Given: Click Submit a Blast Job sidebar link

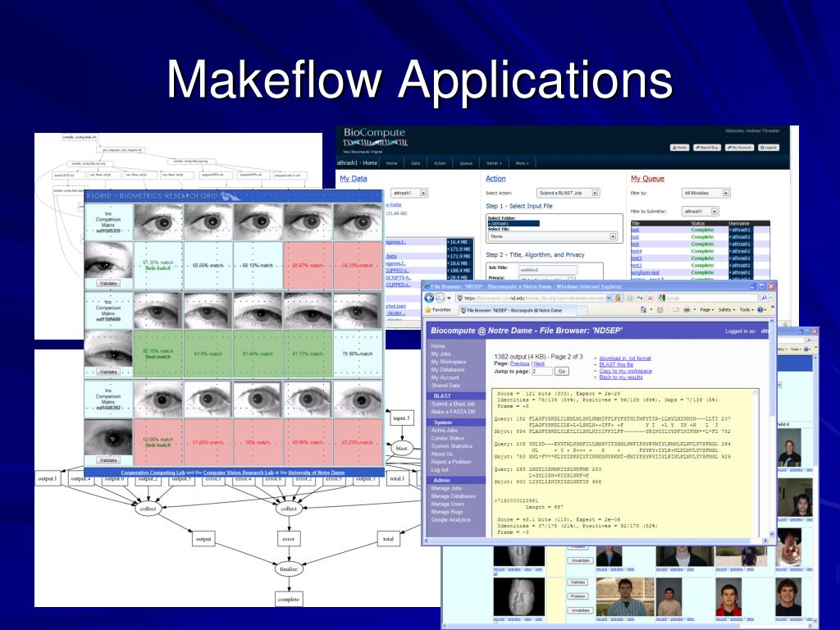Looking at the screenshot, I should 453,404.
